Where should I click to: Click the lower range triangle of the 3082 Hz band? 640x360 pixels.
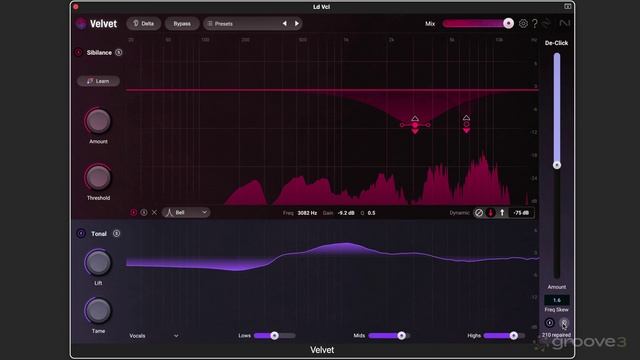(x=415, y=131)
